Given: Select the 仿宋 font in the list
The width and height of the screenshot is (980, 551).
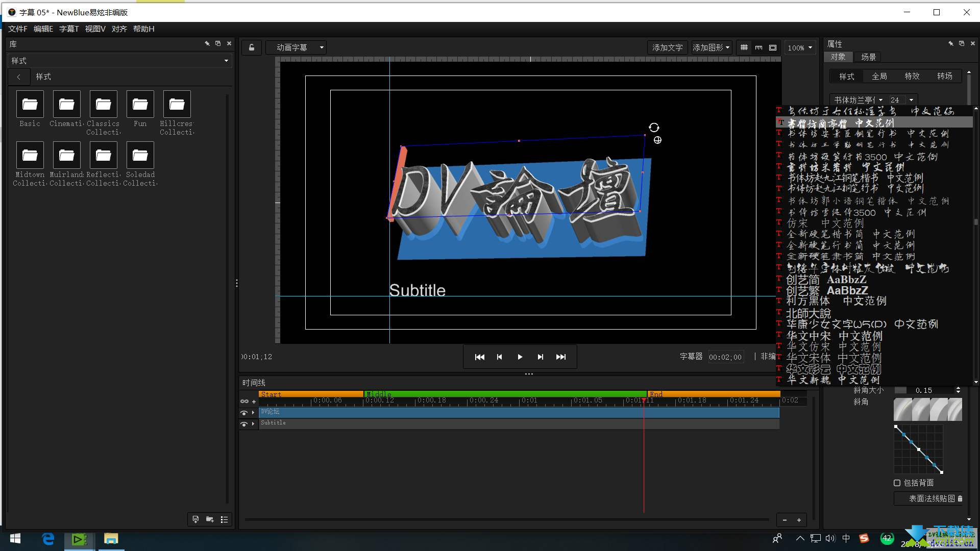Looking at the screenshot, I should point(874,223).
